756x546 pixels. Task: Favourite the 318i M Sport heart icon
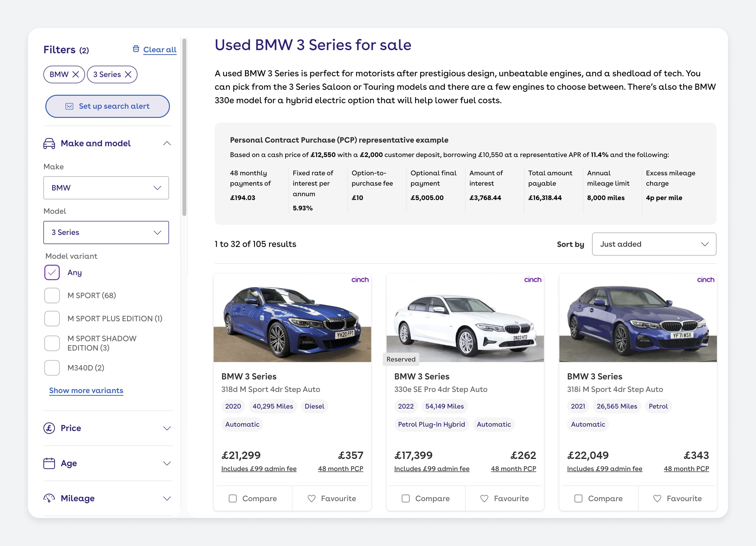[x=657, y=498]
